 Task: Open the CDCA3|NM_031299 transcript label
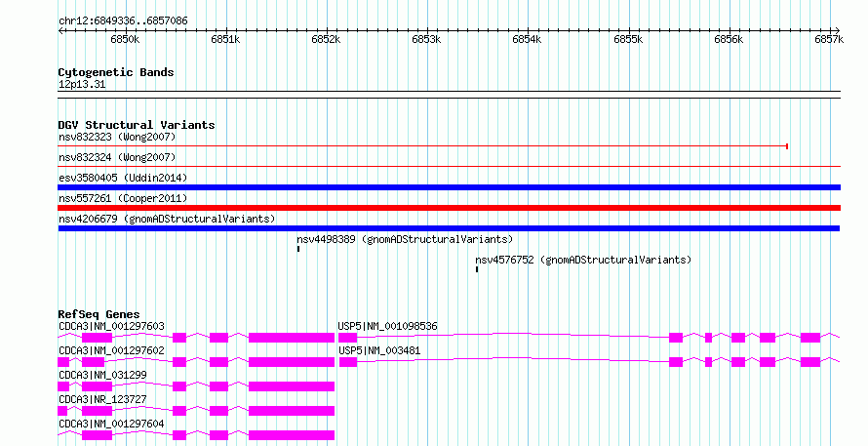pyautogui.click(x=102, y=375)
